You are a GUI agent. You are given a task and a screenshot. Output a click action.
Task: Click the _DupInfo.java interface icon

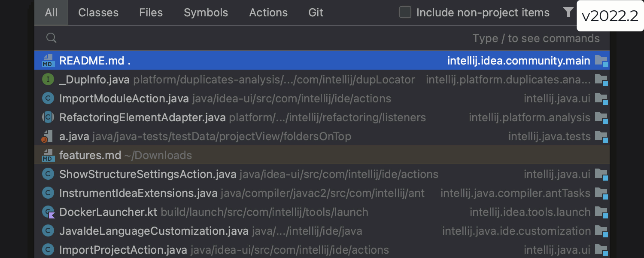click(x=48, y=80)
